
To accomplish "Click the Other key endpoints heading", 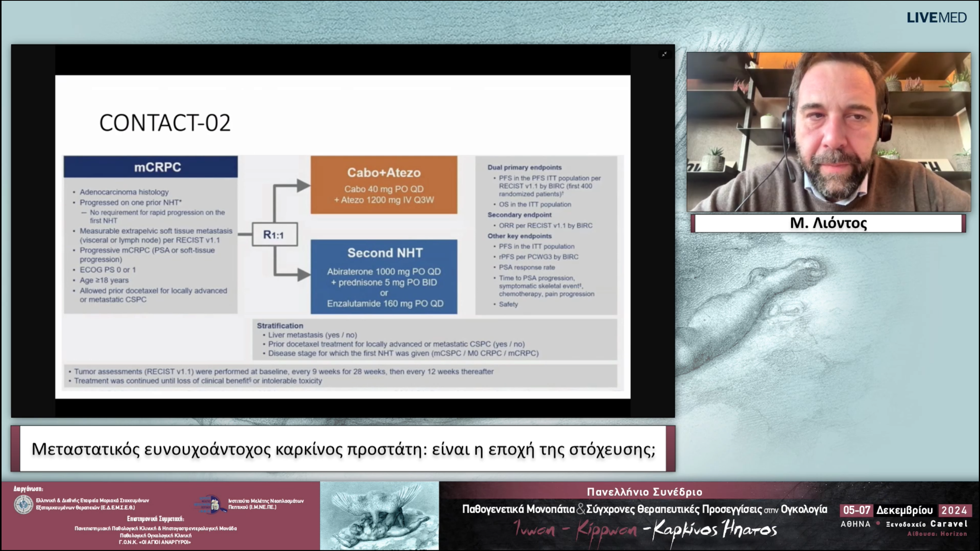I will 519,236.
